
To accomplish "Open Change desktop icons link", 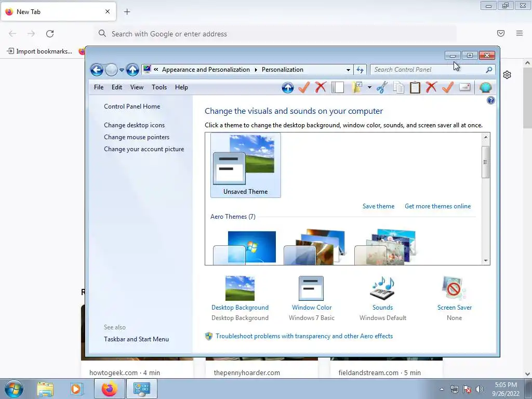I will tap(135, 125).
